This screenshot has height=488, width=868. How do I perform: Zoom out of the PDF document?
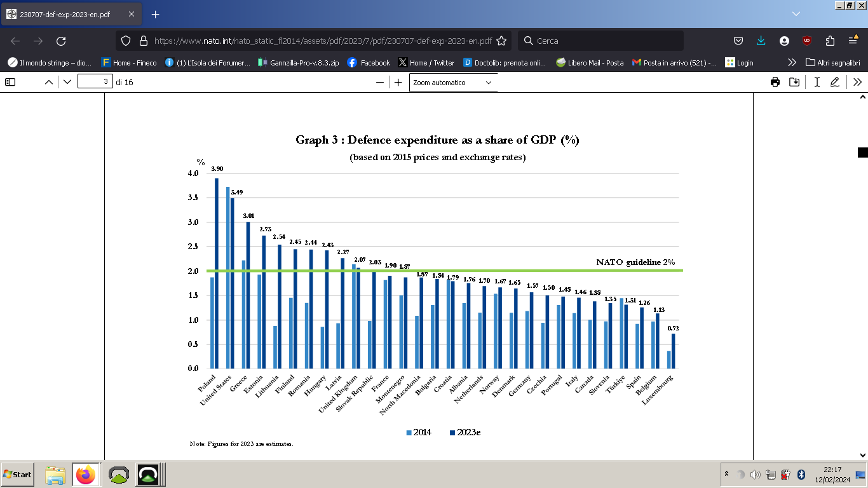click(380, 82)
